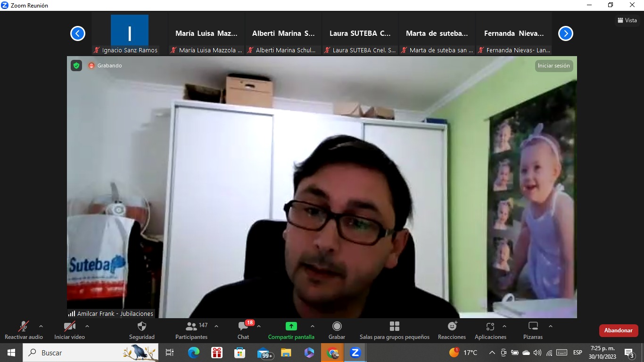Click the red Abandonar button
The width and height of the screenshot is (644, 362).
(x=618, y=330)
